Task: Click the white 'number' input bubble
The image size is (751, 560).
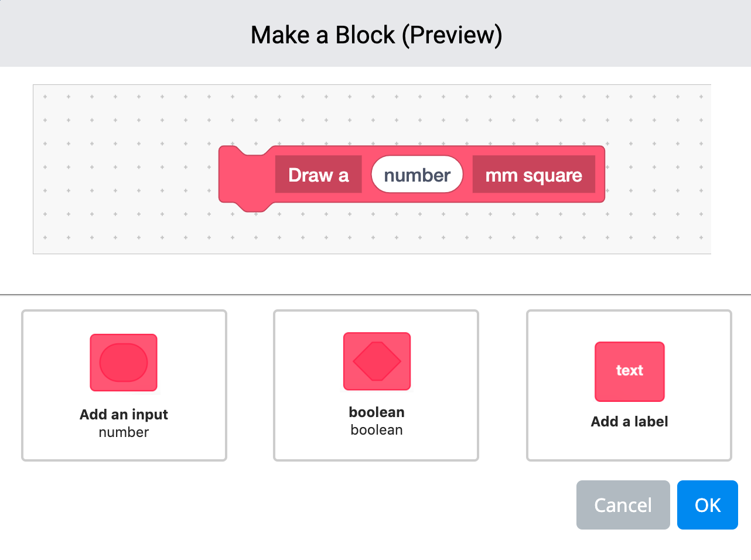Action: point(417,174)
